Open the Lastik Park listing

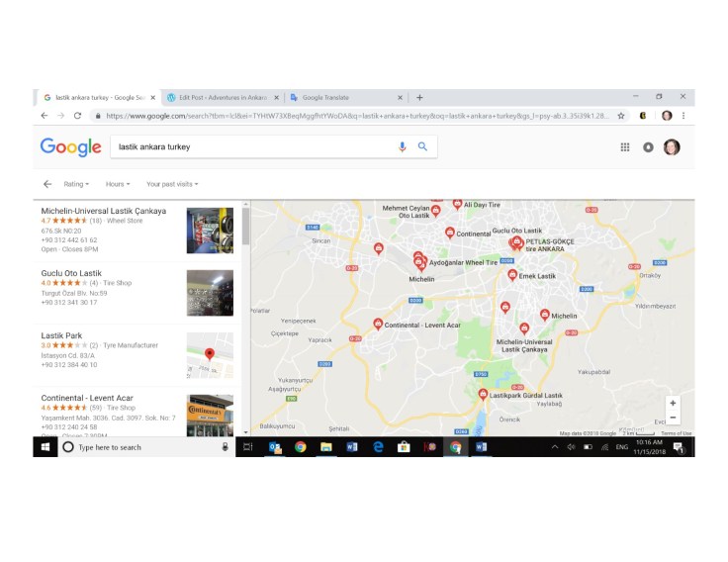61,335
